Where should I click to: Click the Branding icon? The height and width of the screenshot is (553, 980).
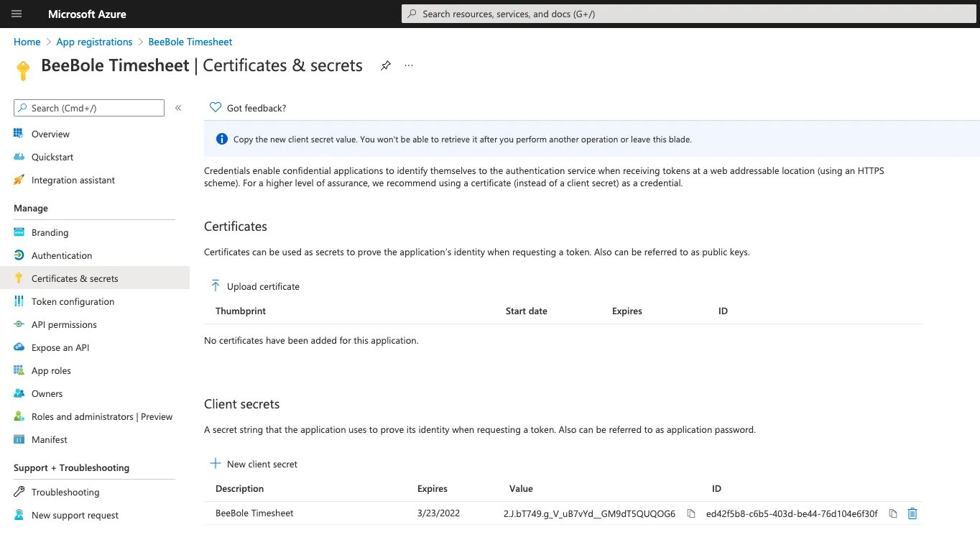pos(19,232)
